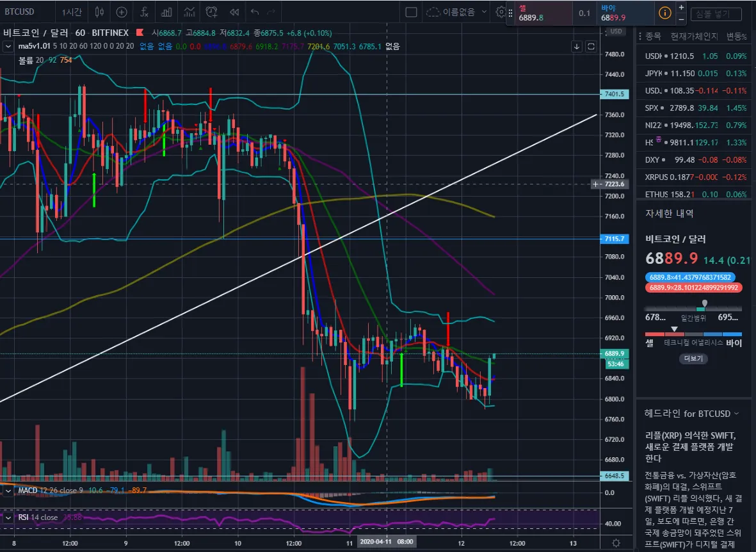This screenshot has height=552, width=756.
Task: Collapse the MACD indicator pane
Action: 8,491
